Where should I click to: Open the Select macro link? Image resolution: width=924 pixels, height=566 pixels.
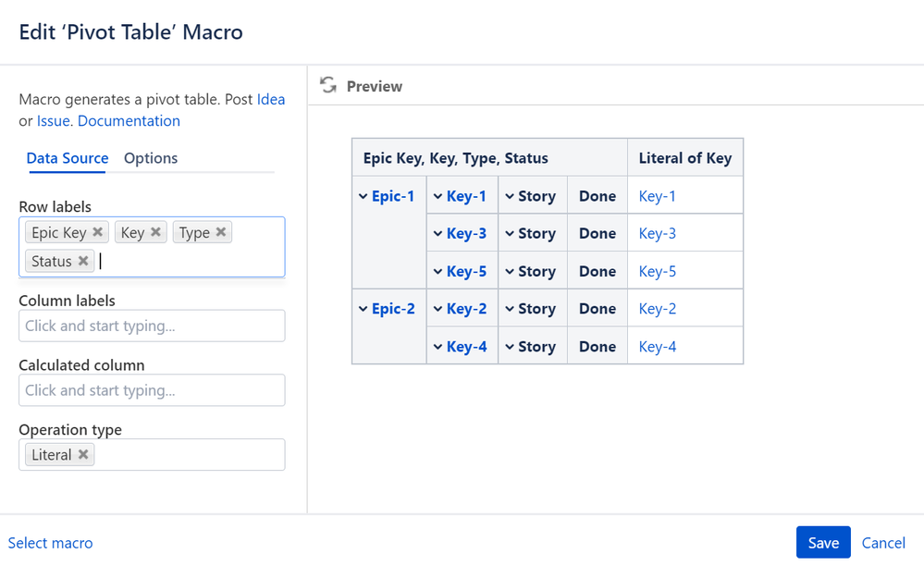point(51,543)
